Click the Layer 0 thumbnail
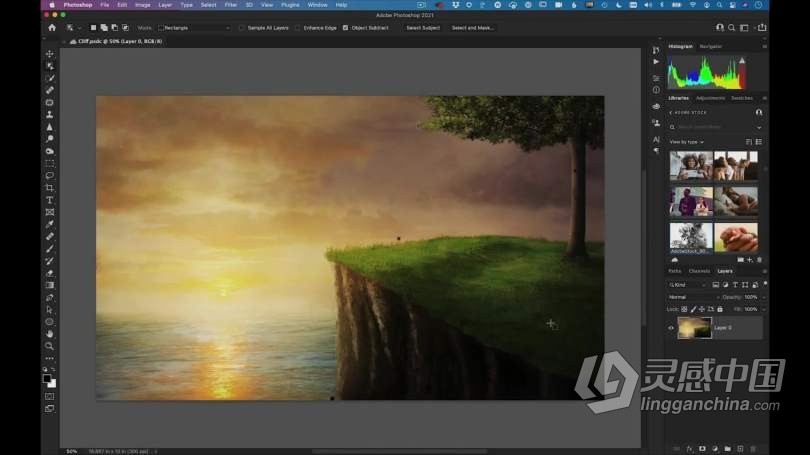810x455 pixels. pos(694,328)
